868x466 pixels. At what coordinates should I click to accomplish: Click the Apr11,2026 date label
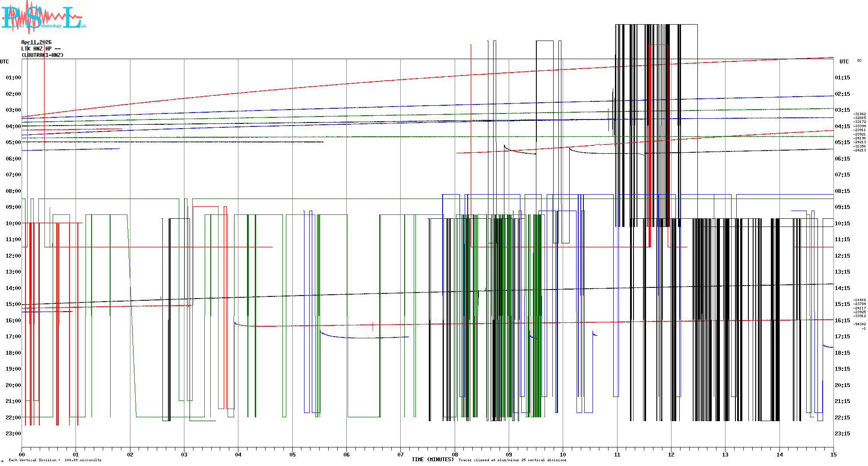(36, 42)
